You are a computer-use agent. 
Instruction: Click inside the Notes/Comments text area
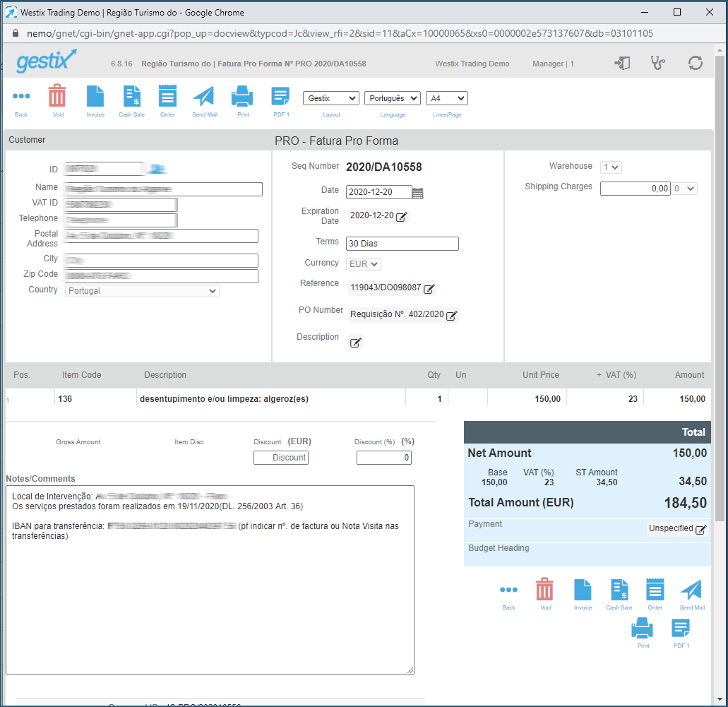(210, 580)
